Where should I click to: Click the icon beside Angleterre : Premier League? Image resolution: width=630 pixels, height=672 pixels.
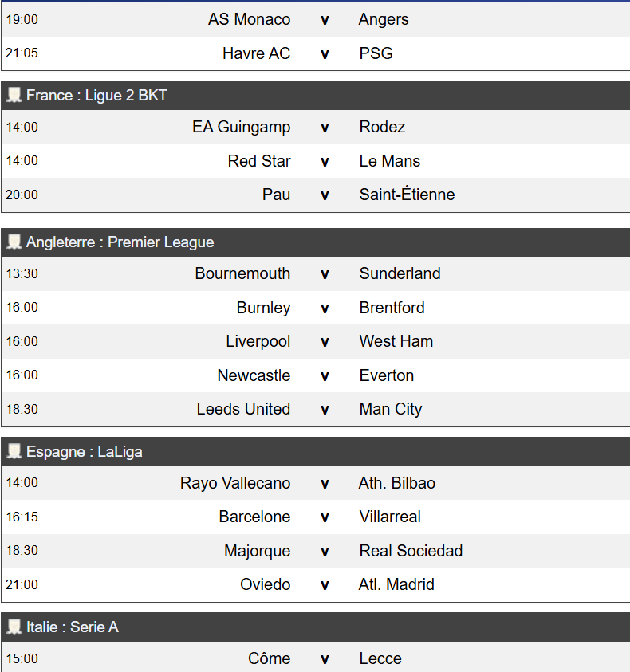click(x=14, y=242)
